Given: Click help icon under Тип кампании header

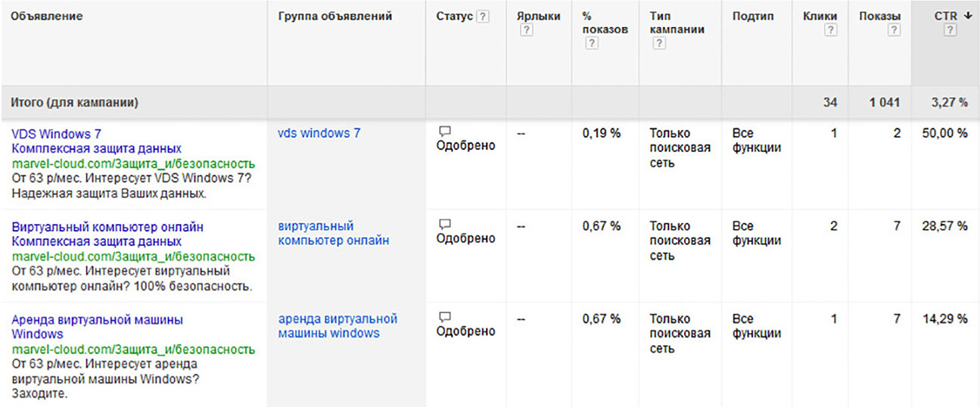Looking at the screenshot, I should click(x=658, y=44).
